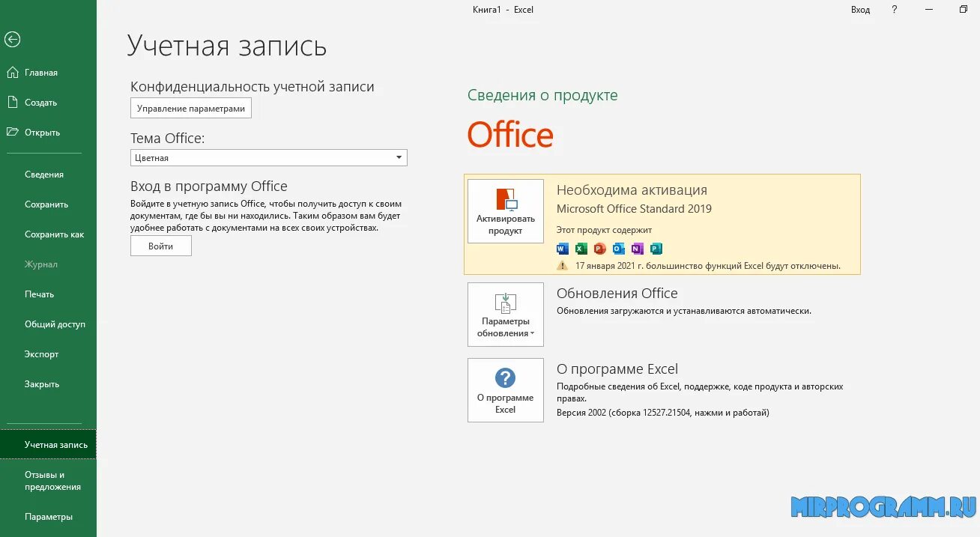The width and height of the screenshot is (980, 537).
Task: Open the Экспорт page
Action: tap(41, 354)
